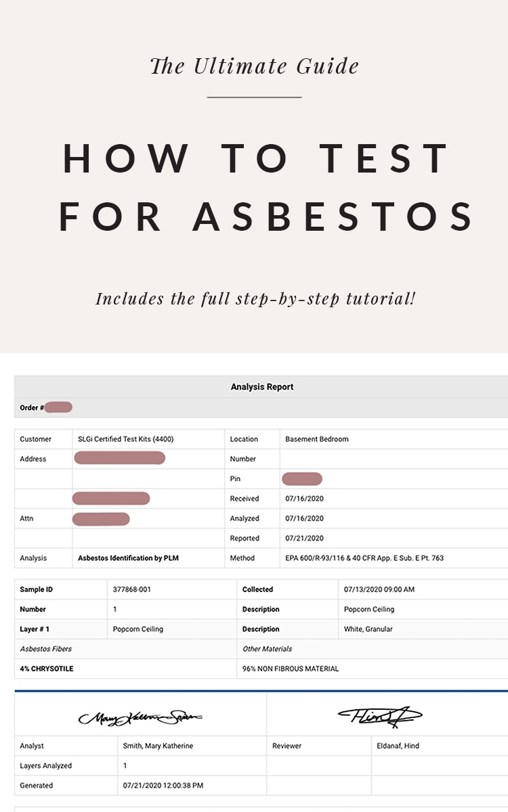Click the 'How to Test for Asbestos' title
The image size is (508, 812).
266,187
